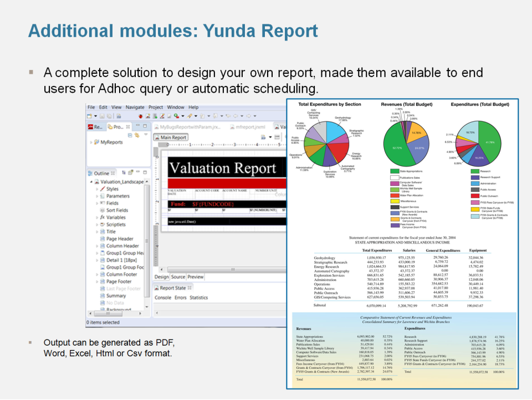Open the View menu

[x=116, y=107]
